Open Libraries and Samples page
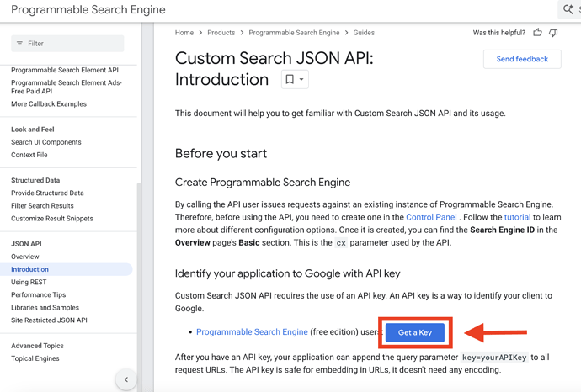The image size is (581, 392). [x=45, y=307]
